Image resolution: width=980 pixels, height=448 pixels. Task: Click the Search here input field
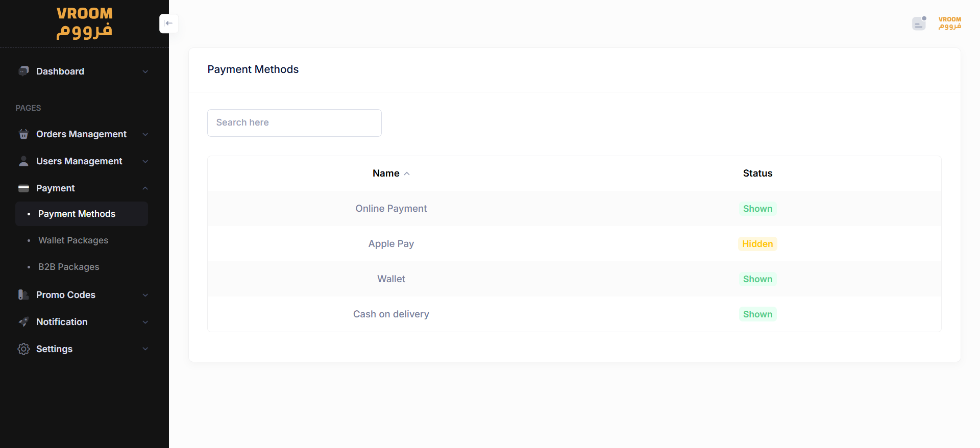295,123
